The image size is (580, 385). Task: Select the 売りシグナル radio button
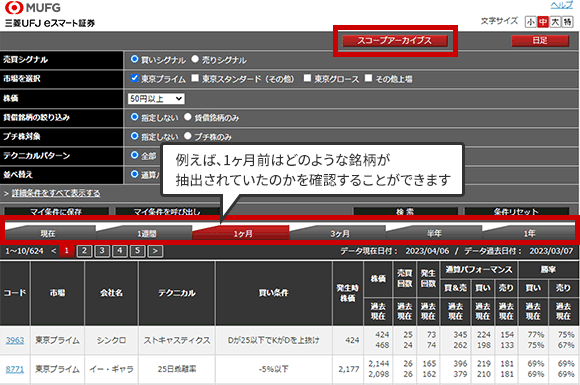click(x=195, y=59)
